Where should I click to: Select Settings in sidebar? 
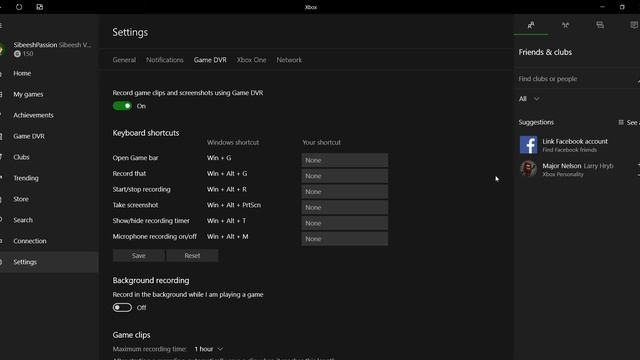click(x=49, y=262)
